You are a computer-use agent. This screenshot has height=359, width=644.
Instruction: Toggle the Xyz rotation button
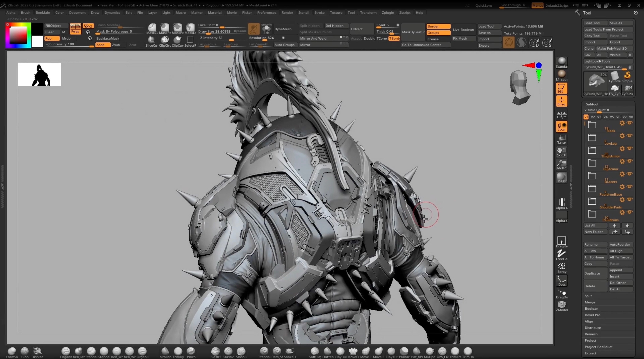(88, 26)
